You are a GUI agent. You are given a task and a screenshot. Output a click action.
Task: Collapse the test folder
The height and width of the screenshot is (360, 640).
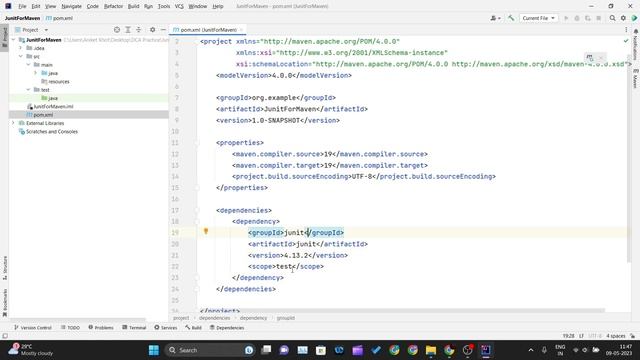tap(28, 90)
